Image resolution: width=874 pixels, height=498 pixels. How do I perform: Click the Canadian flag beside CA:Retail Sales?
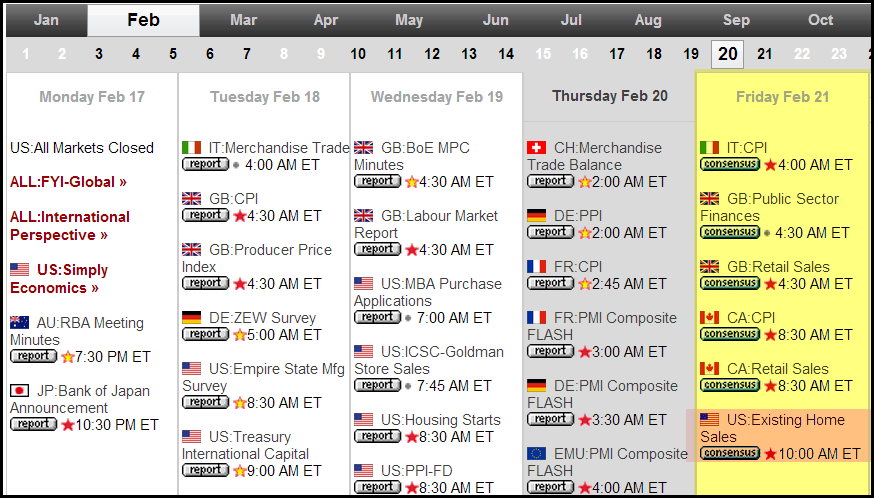[710, 369]
